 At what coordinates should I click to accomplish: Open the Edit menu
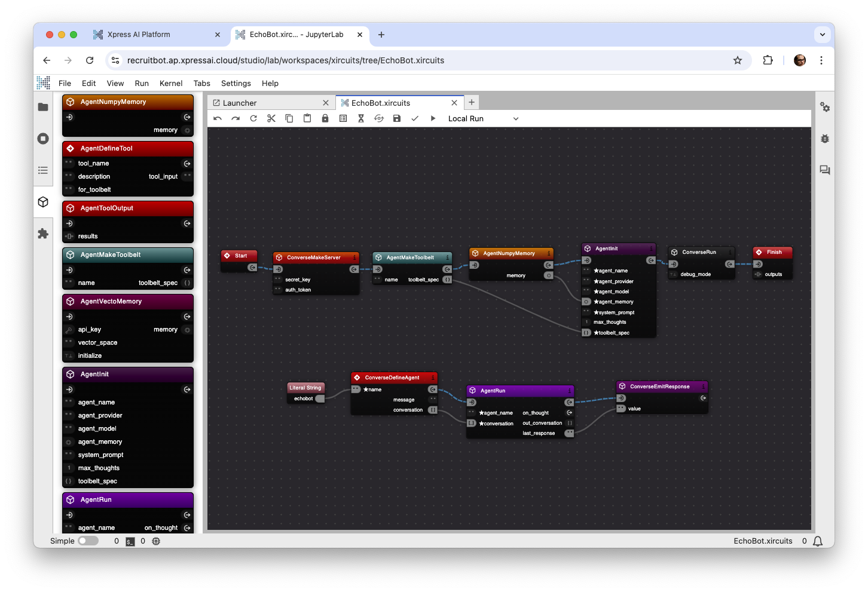pyautogui.click(x=89, y=83)
